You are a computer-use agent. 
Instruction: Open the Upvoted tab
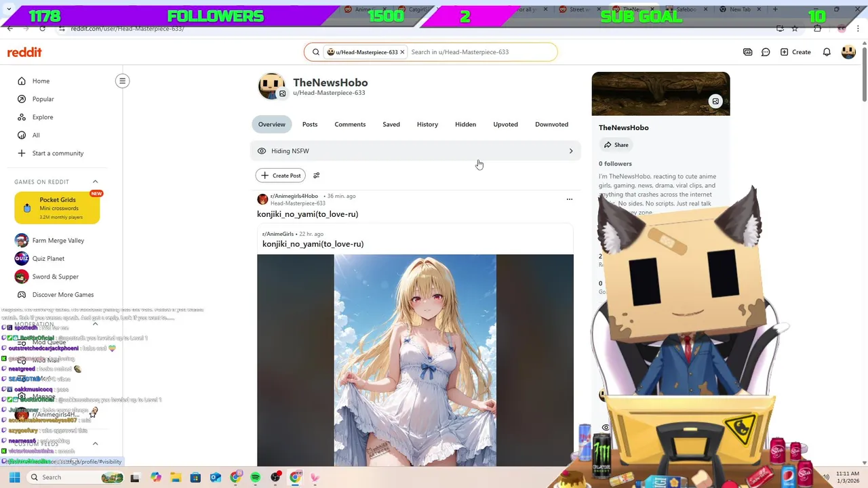[505, 125]
